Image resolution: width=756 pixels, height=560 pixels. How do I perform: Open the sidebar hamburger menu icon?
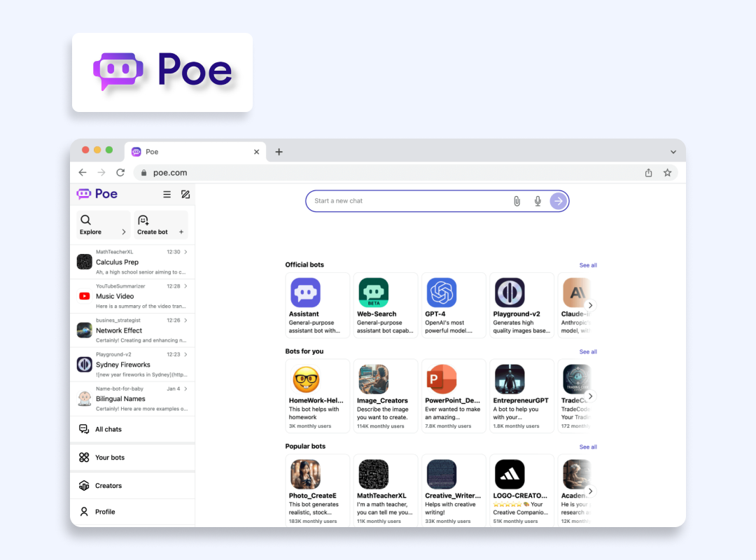(x=167, y=195)
